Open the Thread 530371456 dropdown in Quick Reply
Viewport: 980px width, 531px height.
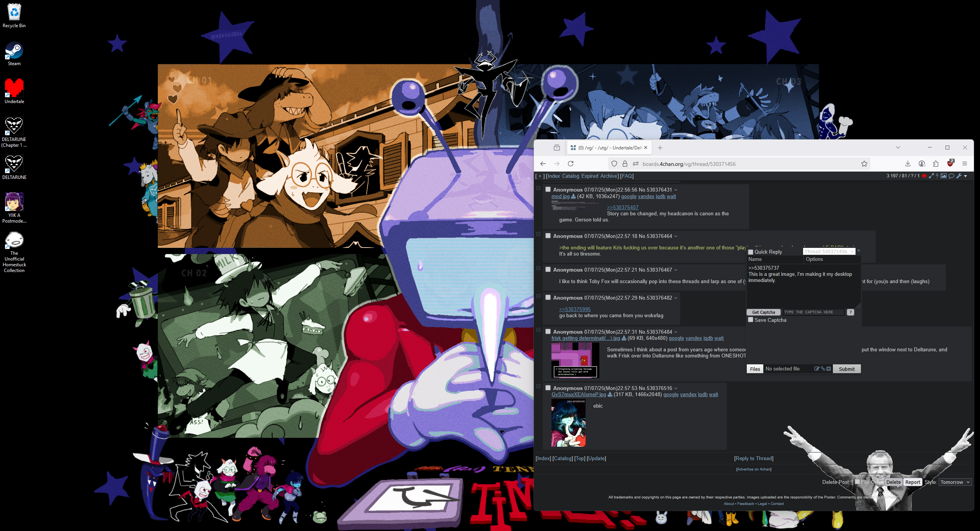point(829,251)
